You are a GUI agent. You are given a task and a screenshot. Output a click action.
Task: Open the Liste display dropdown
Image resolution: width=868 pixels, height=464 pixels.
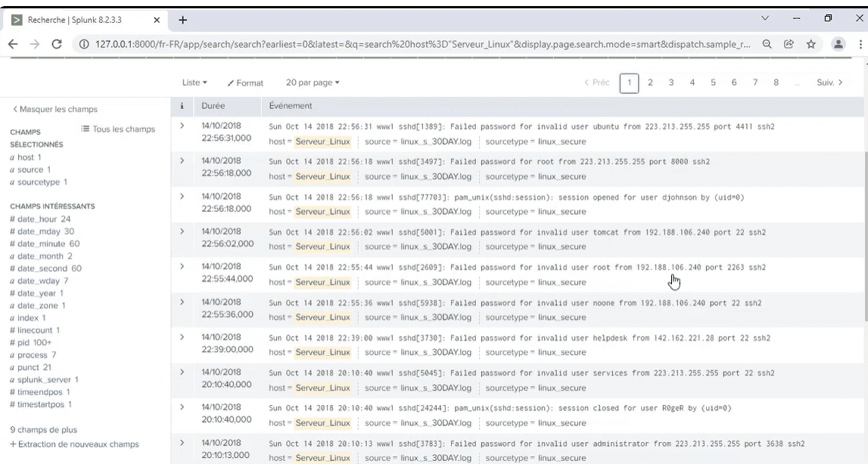coord(194,83)
